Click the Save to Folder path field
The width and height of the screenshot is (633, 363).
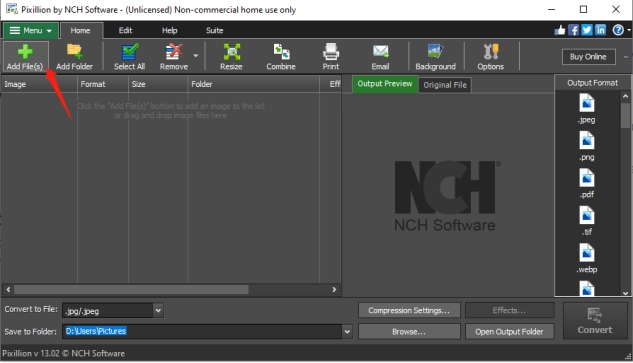tap(202, 332)
